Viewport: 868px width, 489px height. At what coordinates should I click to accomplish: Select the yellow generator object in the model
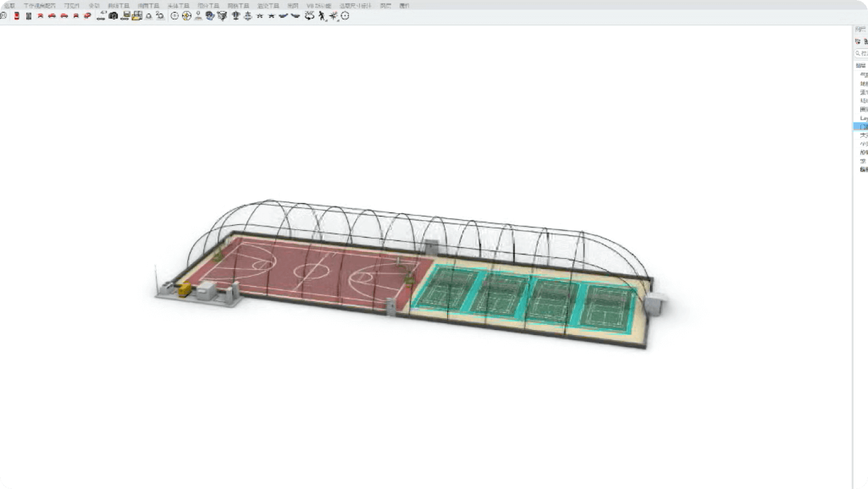(185, 289)
